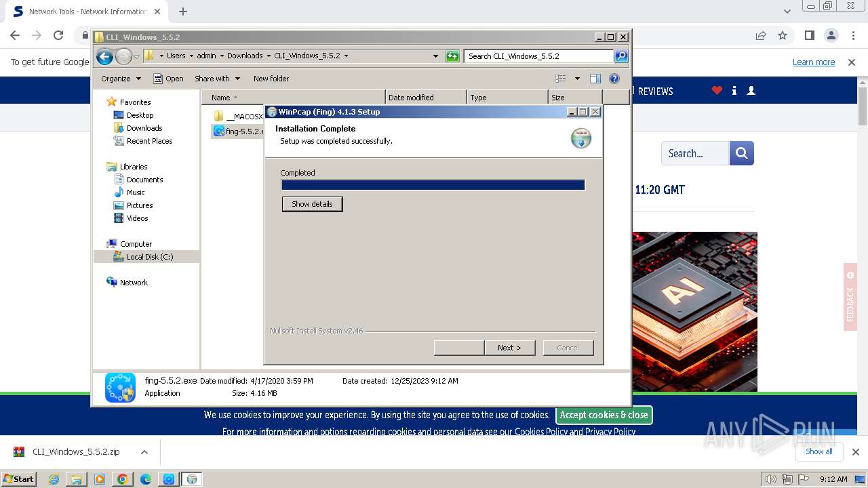Open Downloads in Favorites
868x488 pixels.
tap(144, 128)
